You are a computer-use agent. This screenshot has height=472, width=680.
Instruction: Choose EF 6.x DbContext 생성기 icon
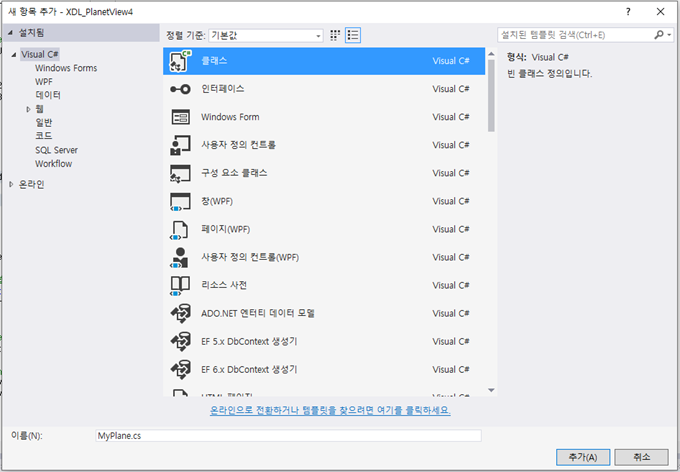click(x=180, y=370)
